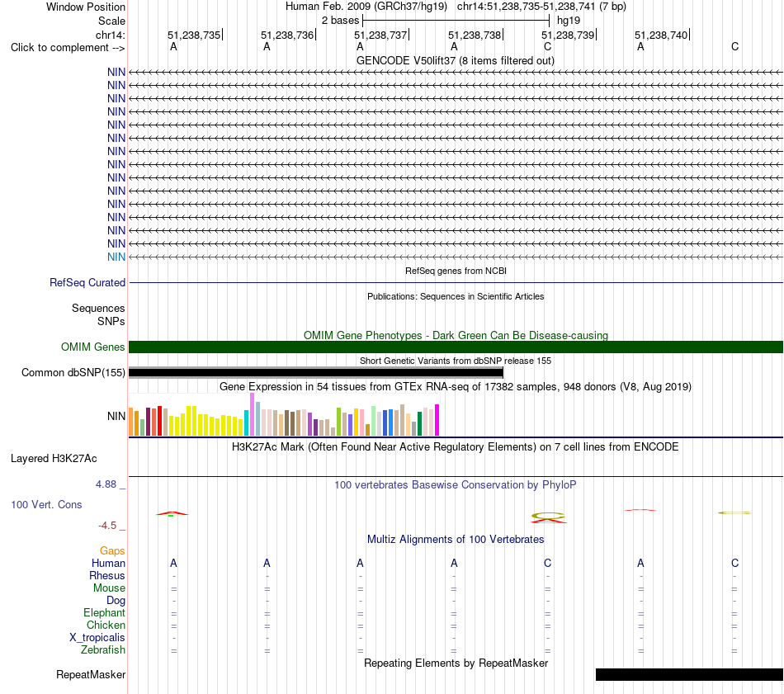Click 'RefSeq genes from NCBI' title

(x=456, y=271)
